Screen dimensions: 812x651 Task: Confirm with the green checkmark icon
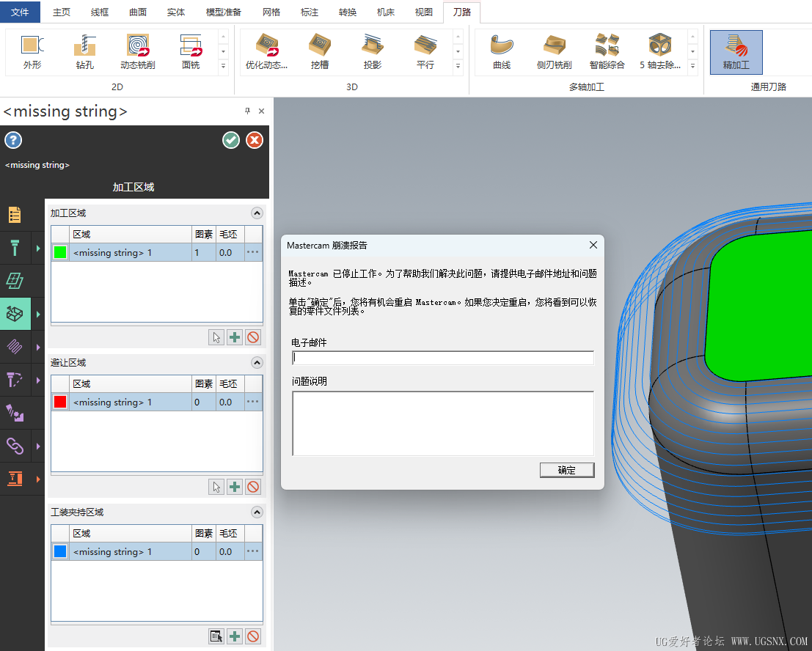231,140
